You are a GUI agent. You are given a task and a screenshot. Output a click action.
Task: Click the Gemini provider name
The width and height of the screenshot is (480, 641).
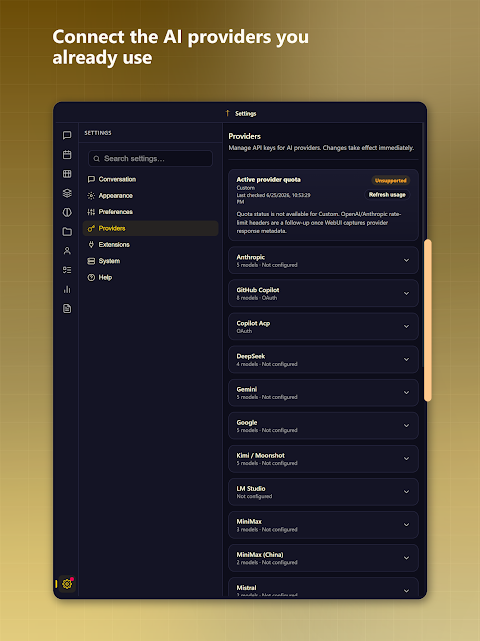click(247, 389)
